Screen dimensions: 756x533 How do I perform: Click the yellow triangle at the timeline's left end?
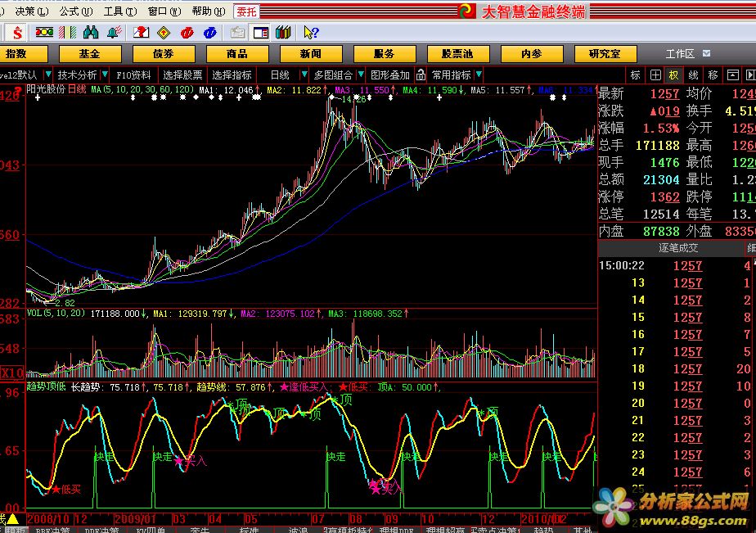(12, 520)
